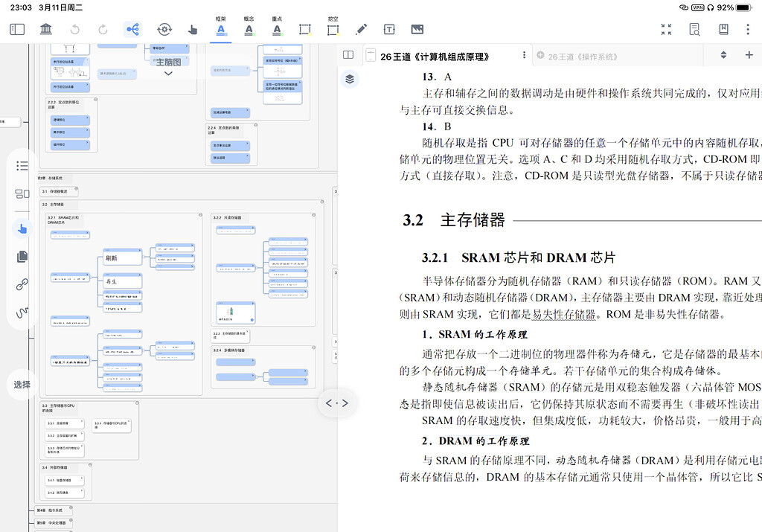Select the image insertion tool
Image resolution: width=762 pixels, height=532 pixels.
tap(416, 29)
